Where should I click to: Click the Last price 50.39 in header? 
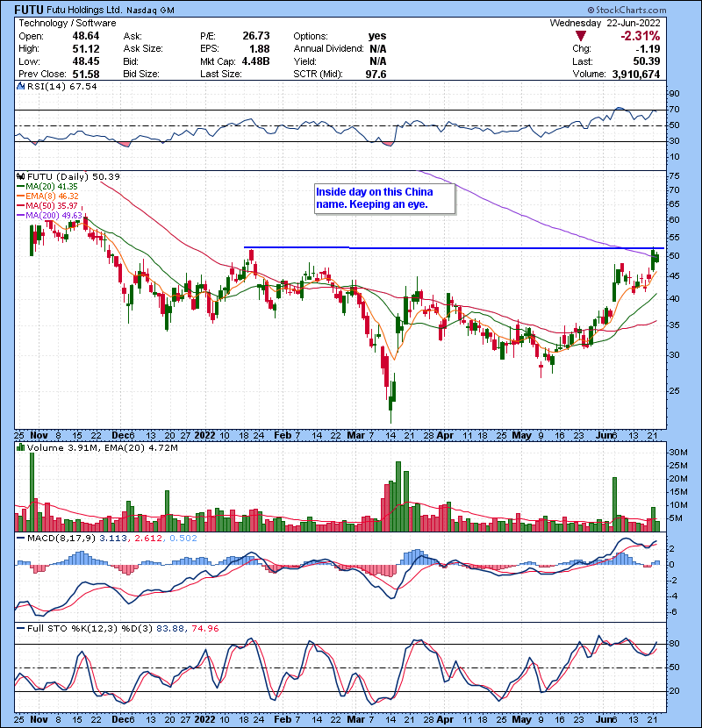tap(646, 61)
